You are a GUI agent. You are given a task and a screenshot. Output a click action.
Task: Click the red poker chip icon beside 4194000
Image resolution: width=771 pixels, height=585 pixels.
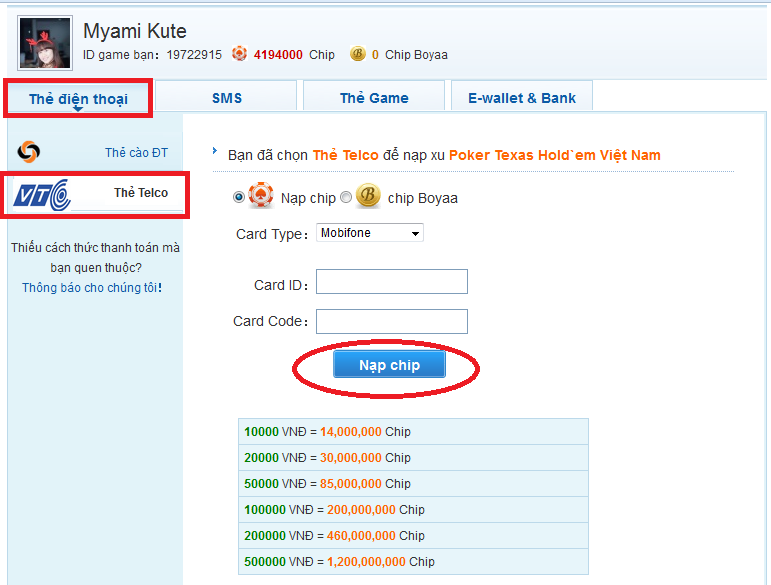239,53
